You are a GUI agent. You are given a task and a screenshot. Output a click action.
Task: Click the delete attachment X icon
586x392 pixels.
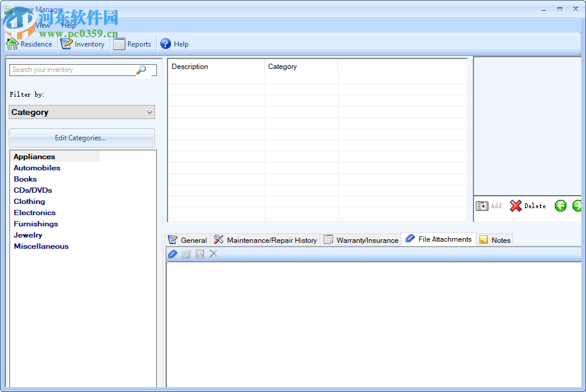point(213,253)
